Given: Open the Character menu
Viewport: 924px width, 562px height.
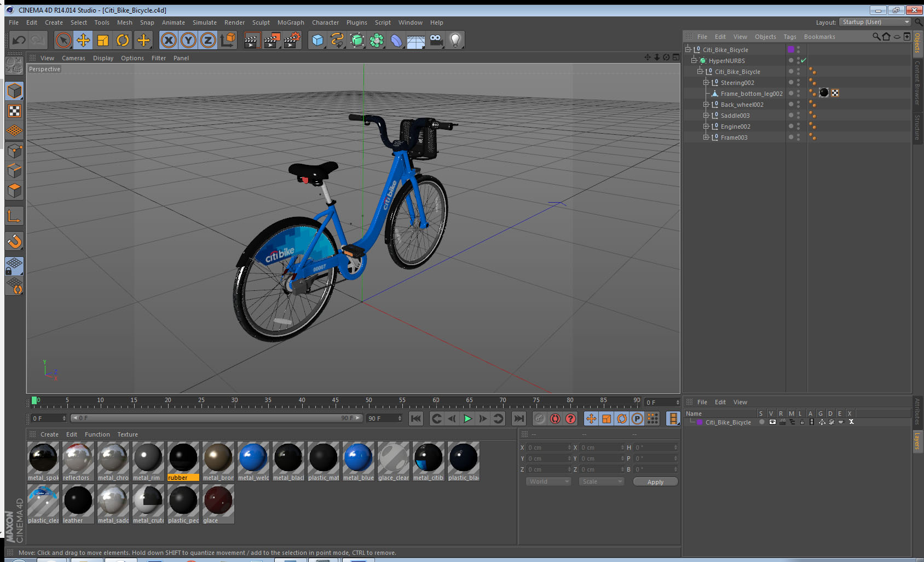Looking at the screenshot, I should tap(325, 22).
